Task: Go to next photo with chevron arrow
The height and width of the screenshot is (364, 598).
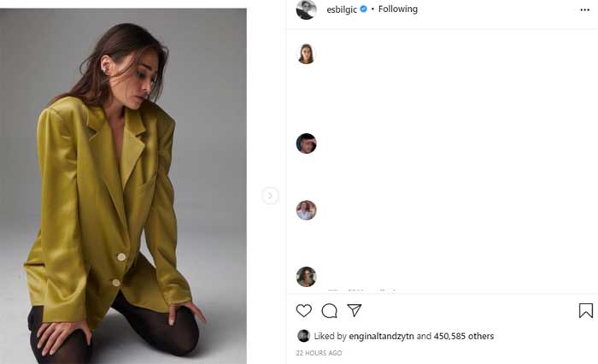Action: (270, 196)
